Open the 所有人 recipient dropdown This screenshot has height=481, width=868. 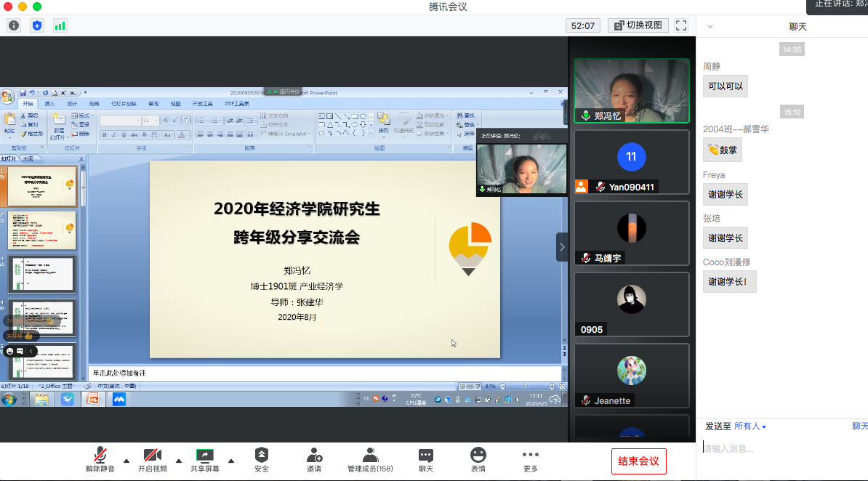point(750,427)
